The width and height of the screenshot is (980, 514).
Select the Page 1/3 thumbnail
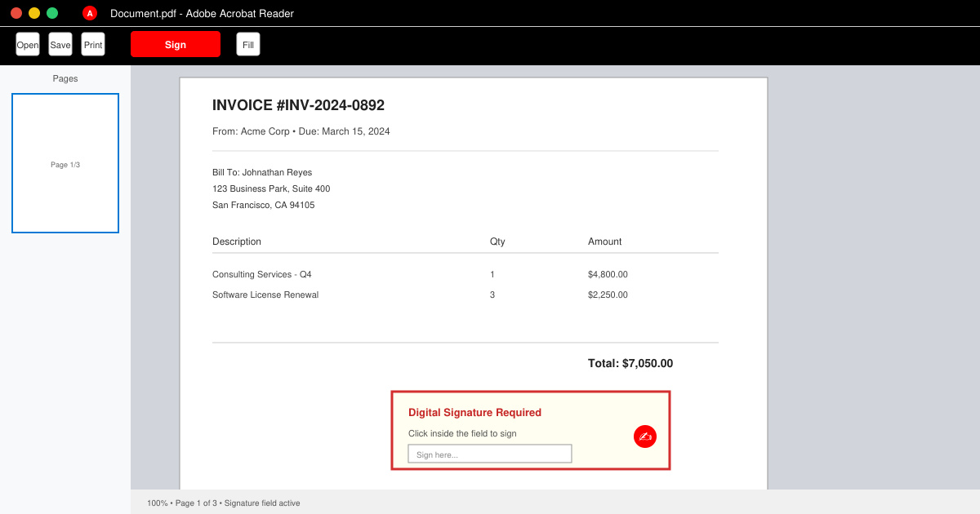coord(65,163)
